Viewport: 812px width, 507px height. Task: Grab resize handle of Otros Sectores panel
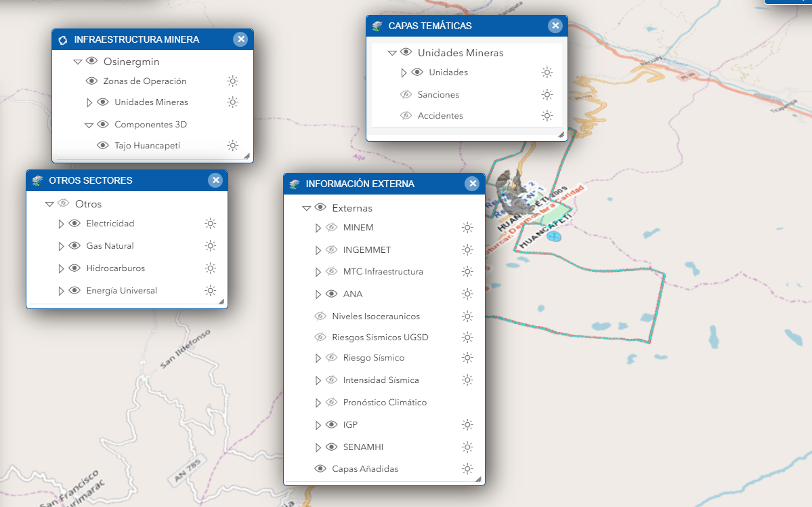pyautogui.click(x=221, y=302)
